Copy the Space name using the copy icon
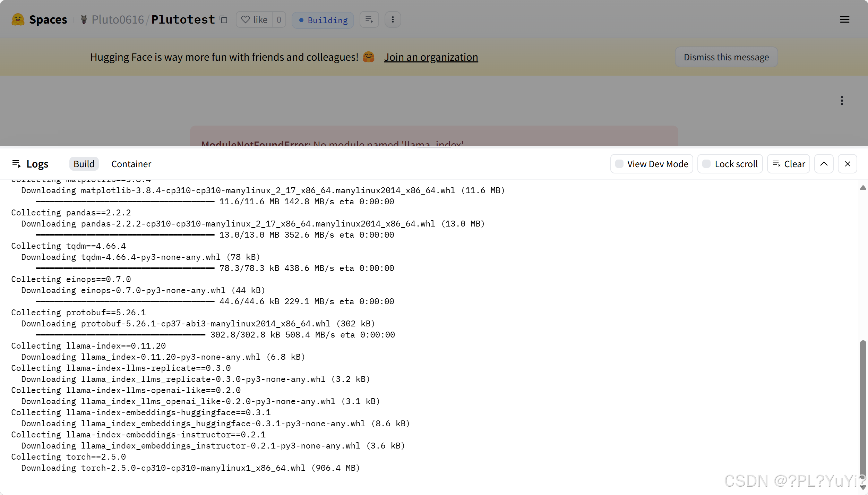The height and width of the screenshot is (495, 868). pyautogui.click(x=223, y=19)
